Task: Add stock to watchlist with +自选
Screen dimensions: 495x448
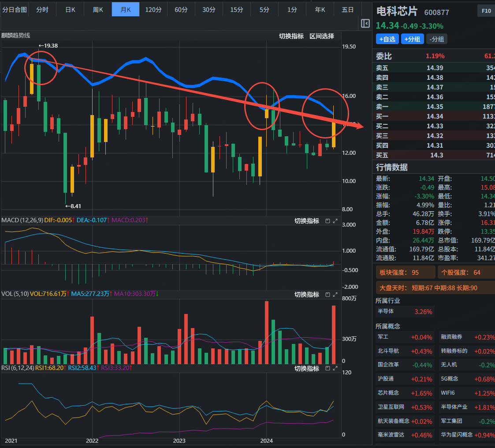Action: [x=387, y=39]
